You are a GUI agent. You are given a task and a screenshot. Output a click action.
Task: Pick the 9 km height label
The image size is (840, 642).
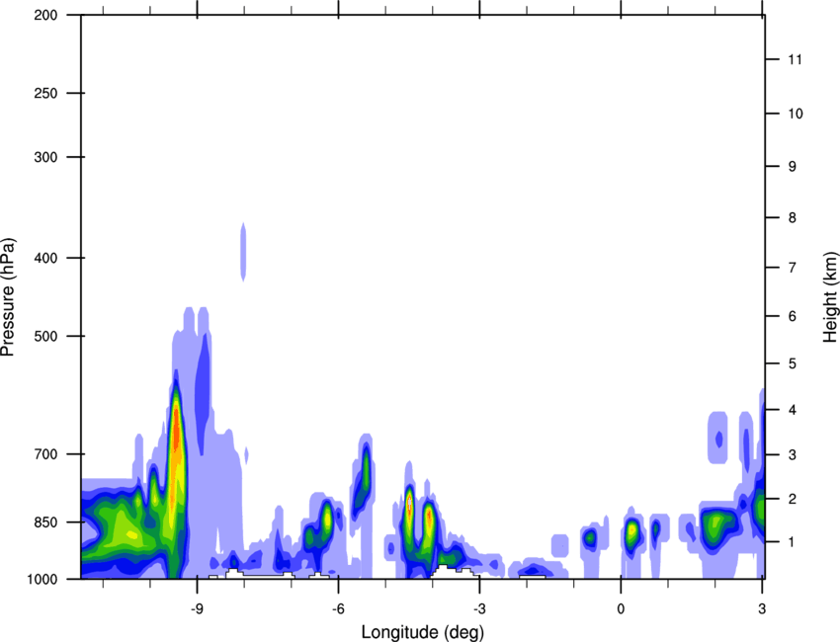pos(793,167)
